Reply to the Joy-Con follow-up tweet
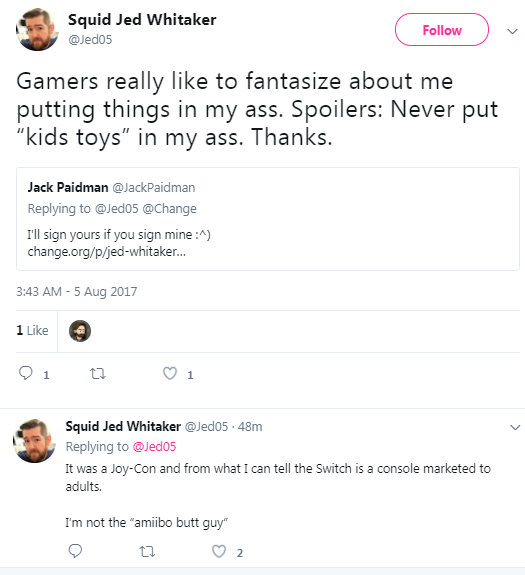 75,551
